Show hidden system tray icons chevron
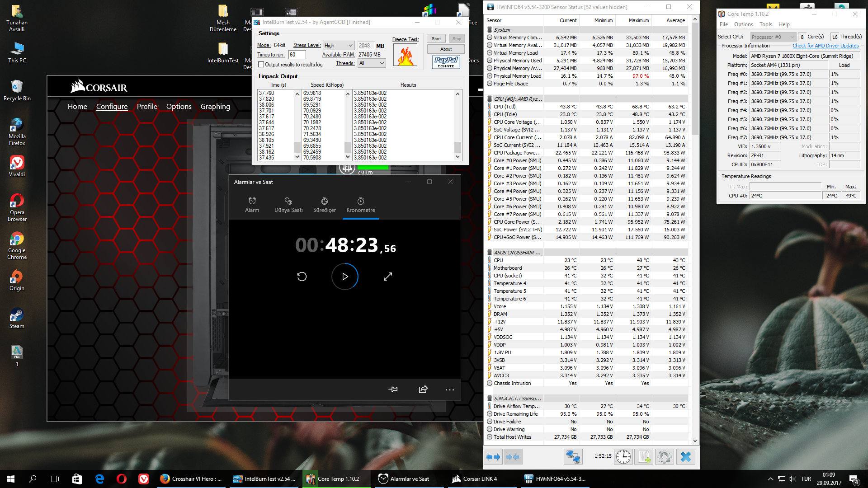This screenshot has width=868, height=488. coord(770,479)
